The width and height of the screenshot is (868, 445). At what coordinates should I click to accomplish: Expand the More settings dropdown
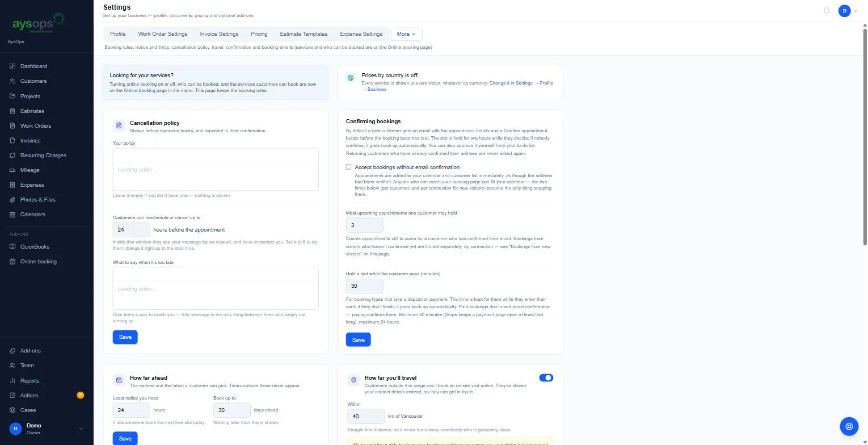pyautogui.click(x=406, y=34)
